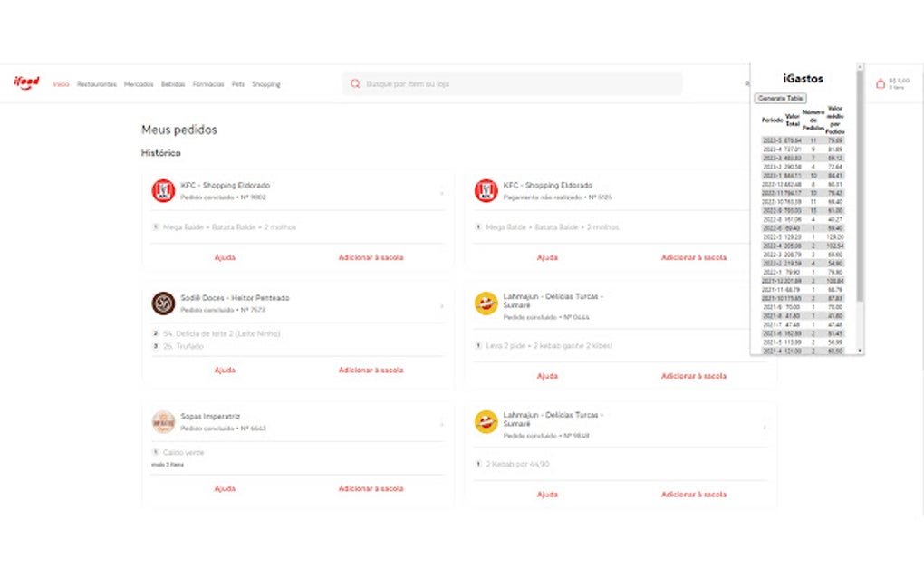Click the 'Histórico' subheading

[161, 152]
